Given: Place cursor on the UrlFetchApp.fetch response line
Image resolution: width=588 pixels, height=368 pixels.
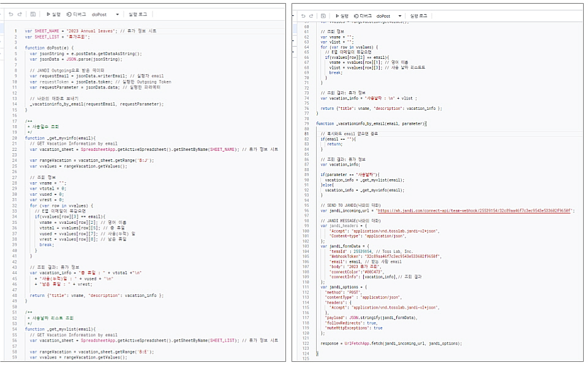Looking at the screenshot, I should click(x=391, y=343).
